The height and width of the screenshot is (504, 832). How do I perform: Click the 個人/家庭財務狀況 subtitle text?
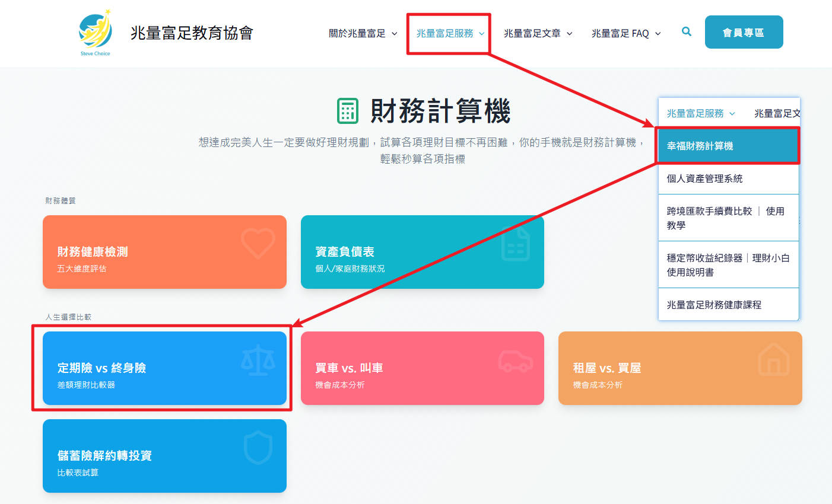(350, 269)
